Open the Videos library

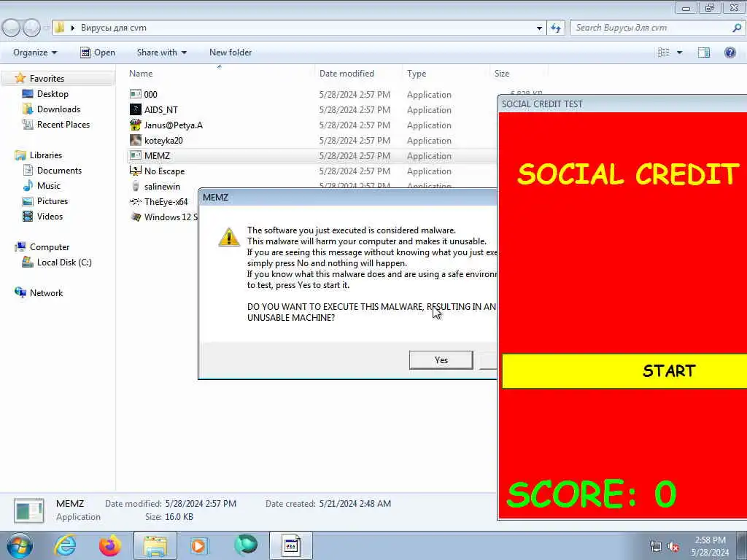pos(50,216)
